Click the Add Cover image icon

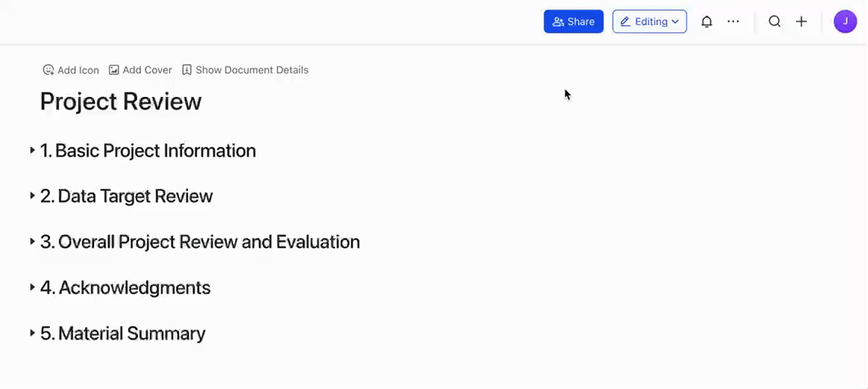point(114,70)
